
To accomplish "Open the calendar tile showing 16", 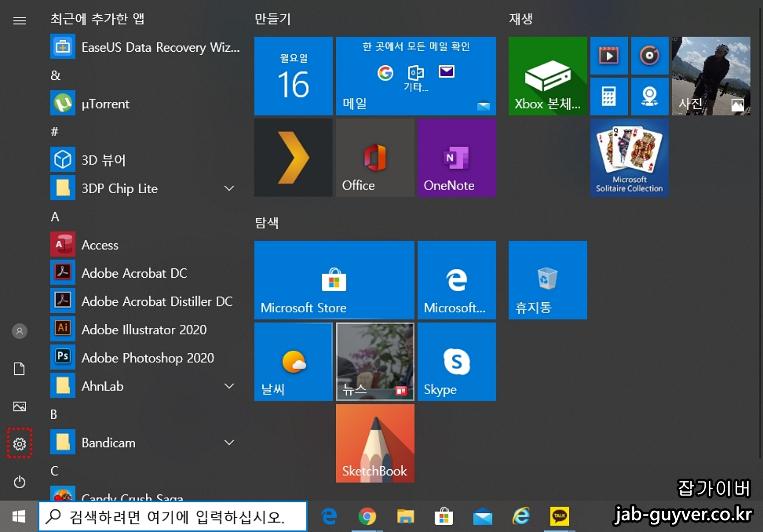I will (x=293, y=76).
